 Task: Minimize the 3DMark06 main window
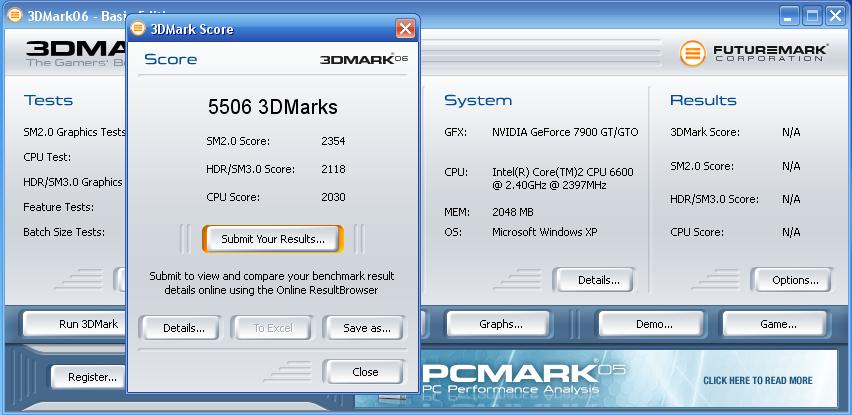pos(789,16)
